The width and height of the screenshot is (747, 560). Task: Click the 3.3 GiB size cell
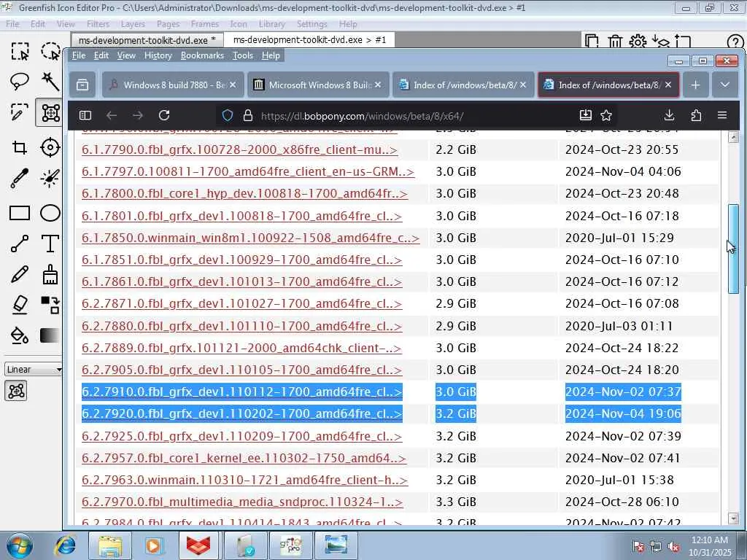pyautogui.click(x=456, y=502)
